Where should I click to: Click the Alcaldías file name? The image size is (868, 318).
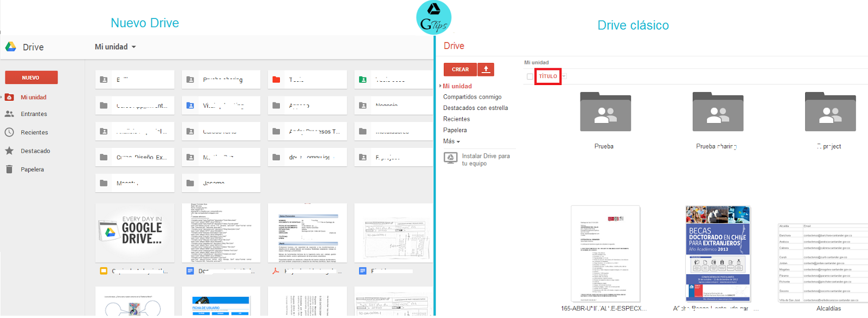coord(829,308)
